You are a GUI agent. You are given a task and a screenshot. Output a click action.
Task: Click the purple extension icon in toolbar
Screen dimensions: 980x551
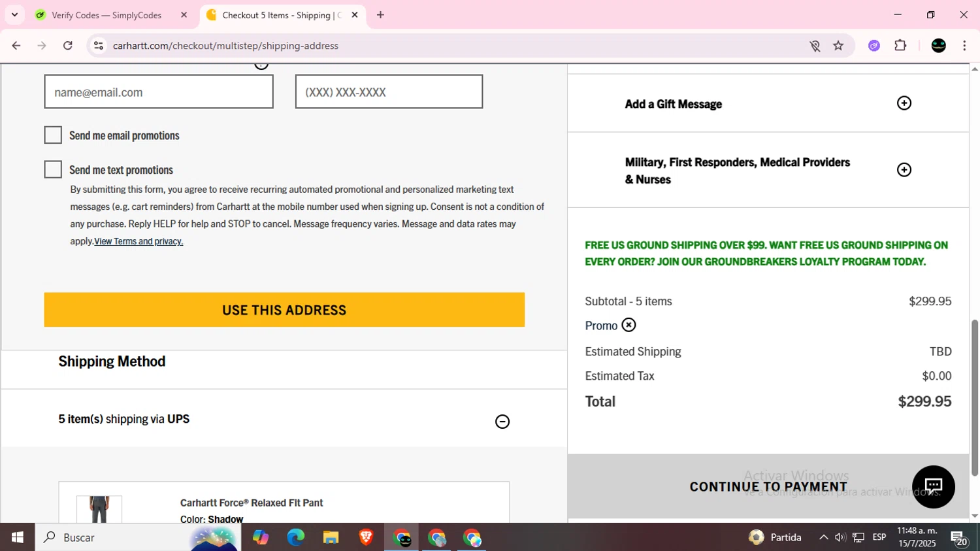coord(874,46)
